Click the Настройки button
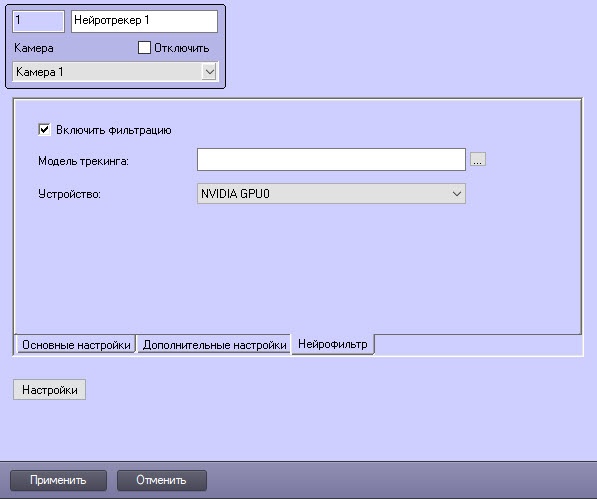 (49, 389)
